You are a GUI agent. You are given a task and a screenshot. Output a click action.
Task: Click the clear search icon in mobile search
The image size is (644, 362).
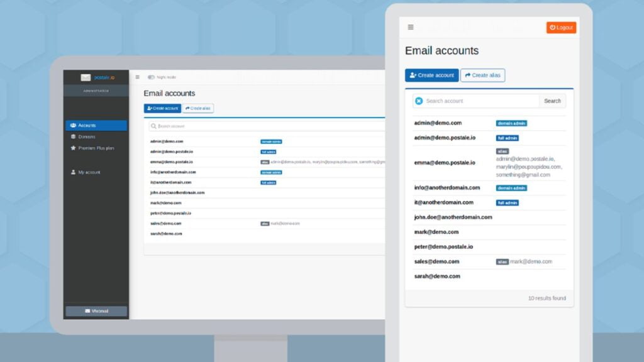coord(419,101)
